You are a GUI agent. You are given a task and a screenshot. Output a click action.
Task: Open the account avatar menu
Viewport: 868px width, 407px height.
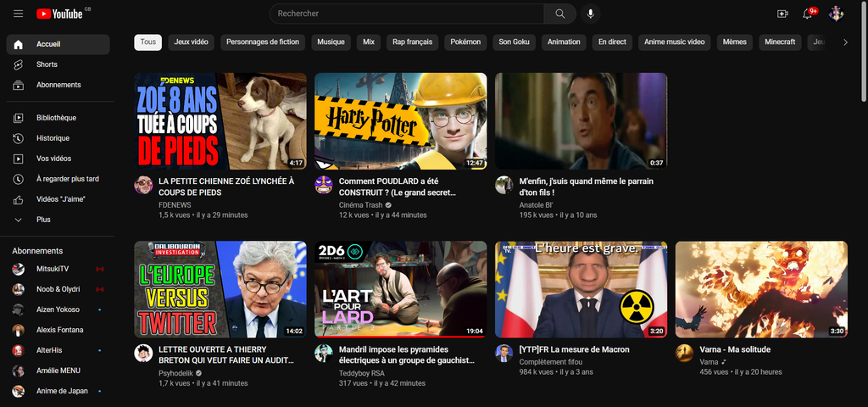pos(837,14)
